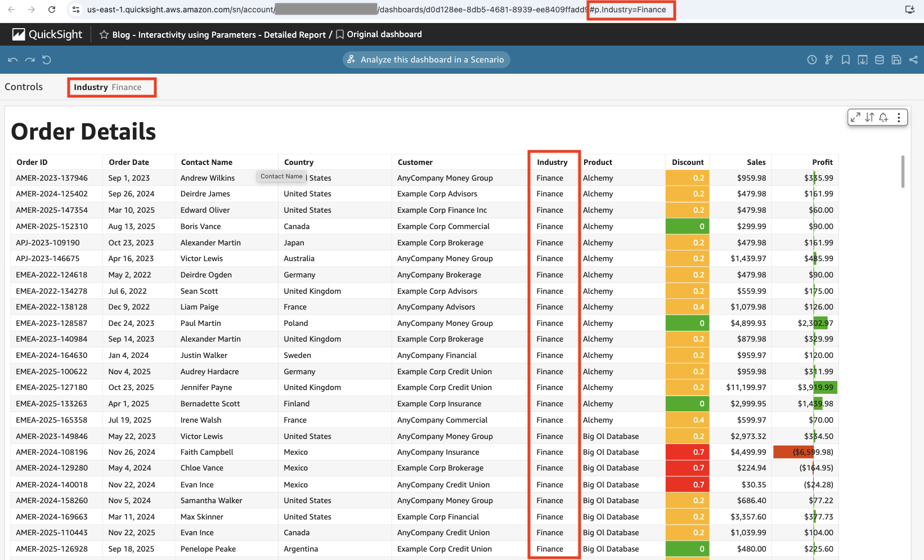The image size is (924, 560).
Task: Click order ID EMEA-2025-165358
Action: pyautogui.click(x=52, y=420)
